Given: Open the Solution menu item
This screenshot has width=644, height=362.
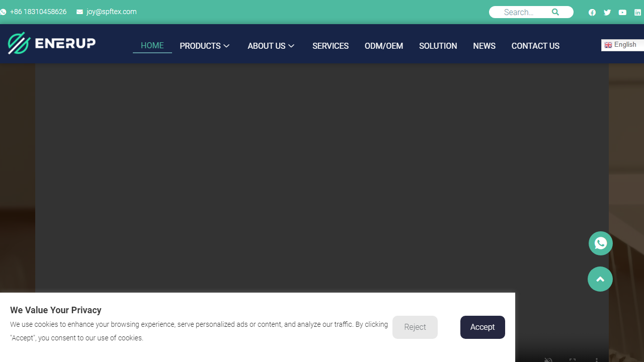Looking at the screenshot, I should click(x=438, y=46).
